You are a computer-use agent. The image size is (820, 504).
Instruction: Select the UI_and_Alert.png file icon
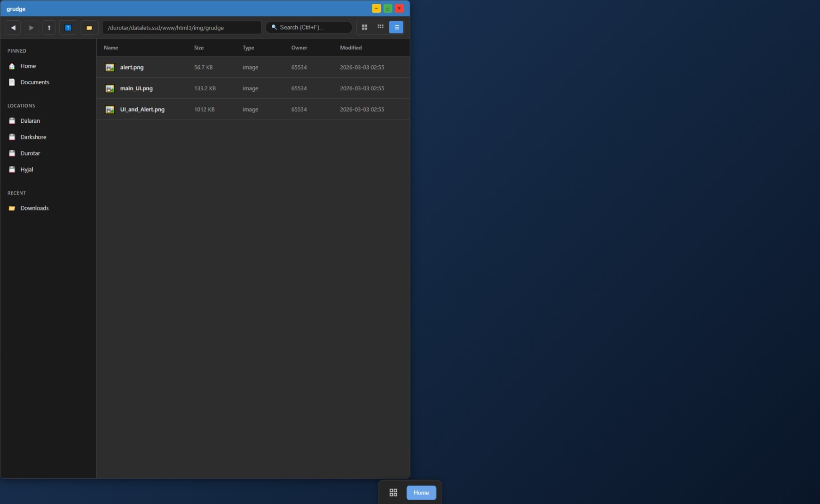(x=110, y=110)
